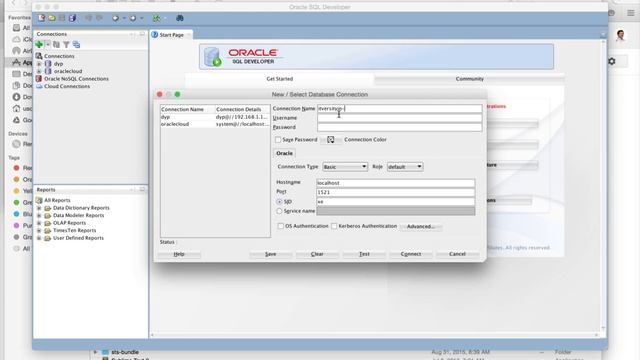The image size is (640, 360).
Task: Open the New Connection dropdown arrow
Action: pos(48,44)
